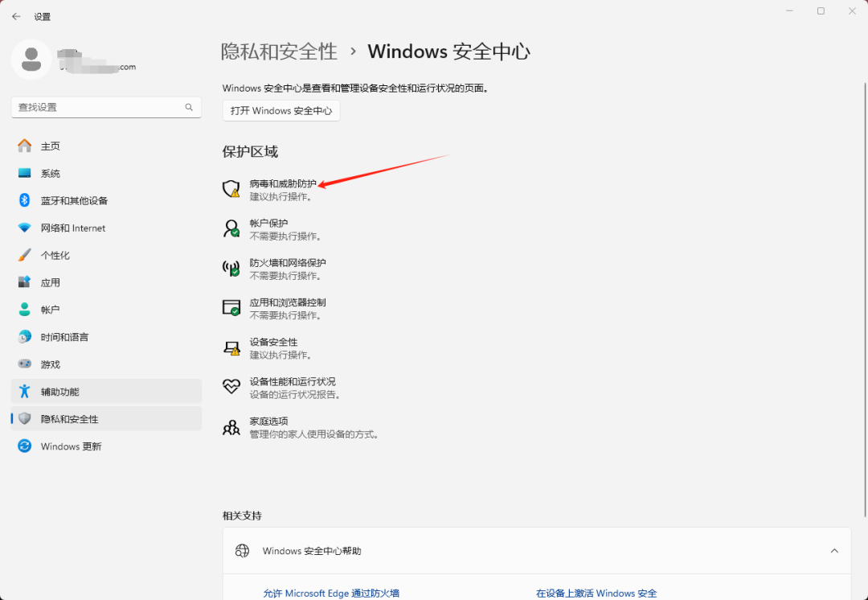The width and height of the screenshot is (868, 600).
Task: Open 应用和浏览器控制 using its icon
Action: pos(231,308)
